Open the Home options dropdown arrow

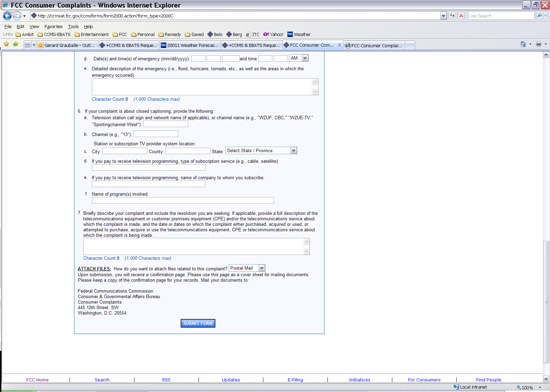(530, 44)
